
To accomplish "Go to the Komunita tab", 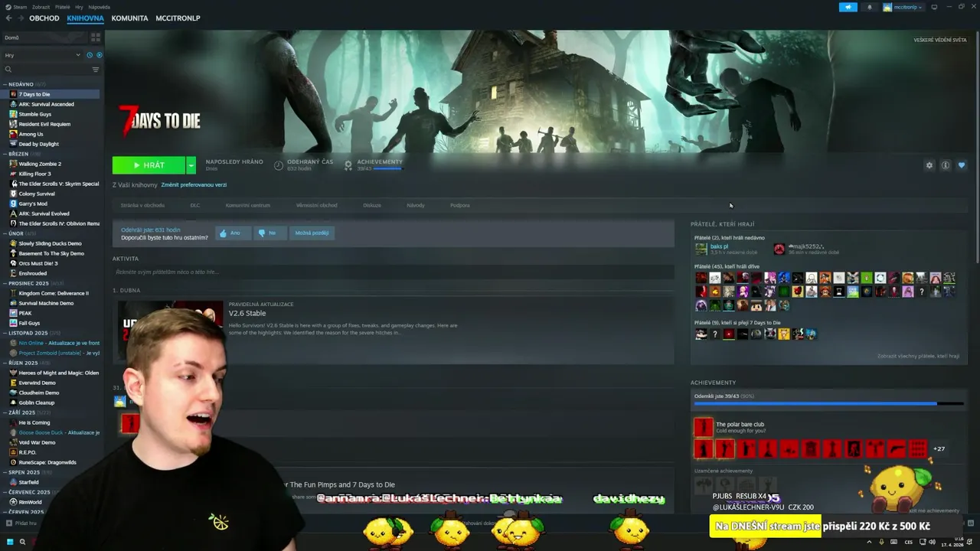I will (x=129, y=18).
